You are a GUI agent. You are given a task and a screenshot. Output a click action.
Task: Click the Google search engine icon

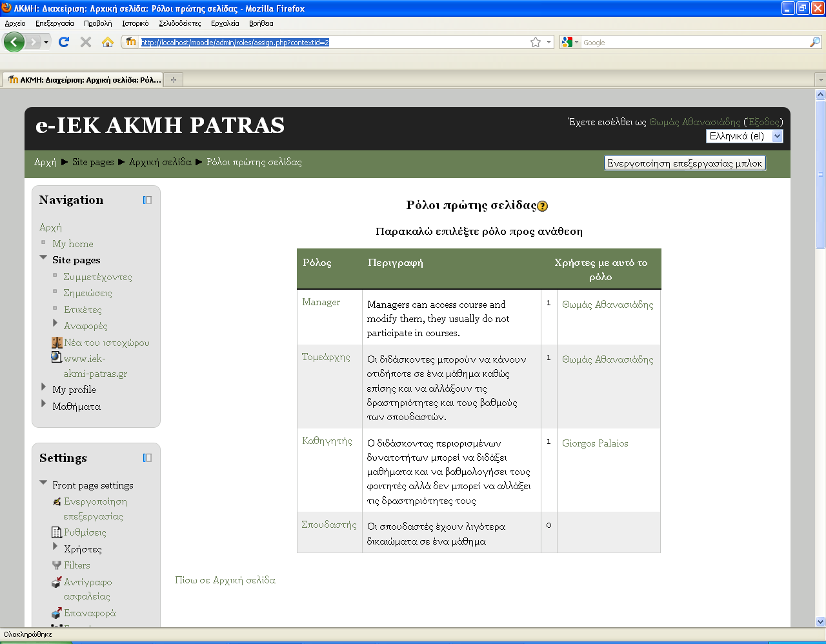(567, 42)
